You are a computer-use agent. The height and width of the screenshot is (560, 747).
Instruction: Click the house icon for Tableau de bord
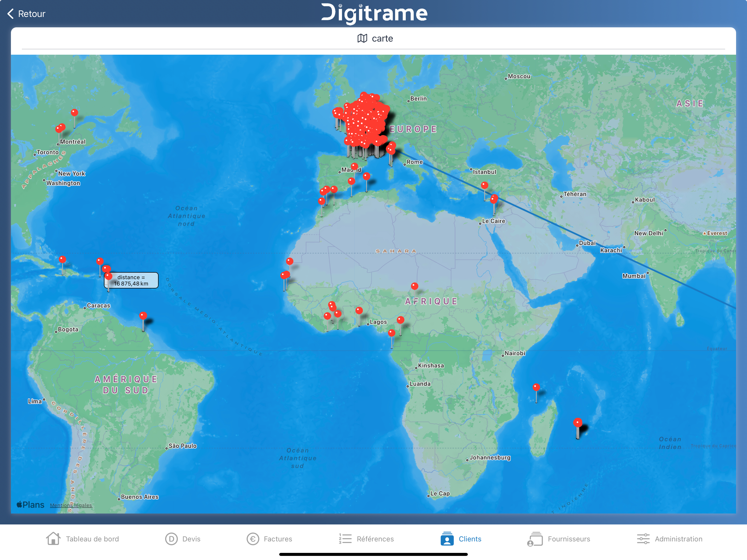[x=53, y=538]
